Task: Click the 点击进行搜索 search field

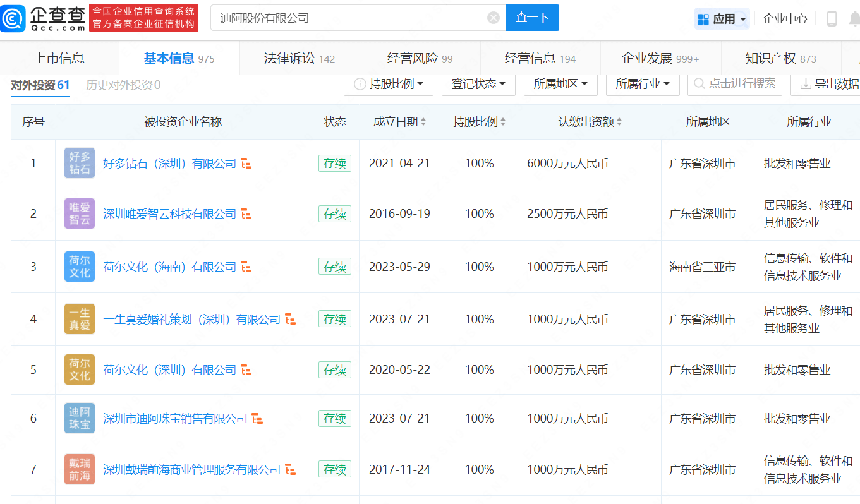Action: (735, 84)
